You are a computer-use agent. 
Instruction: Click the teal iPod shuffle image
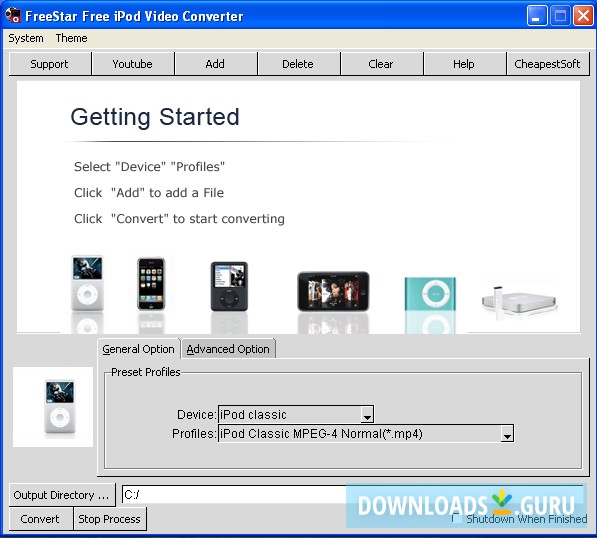point(430,294)
